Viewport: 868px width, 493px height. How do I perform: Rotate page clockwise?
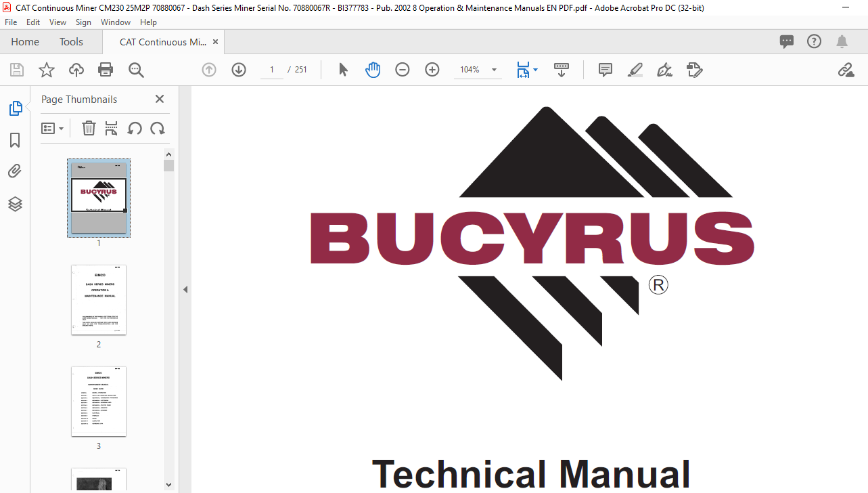coord(158,128)
